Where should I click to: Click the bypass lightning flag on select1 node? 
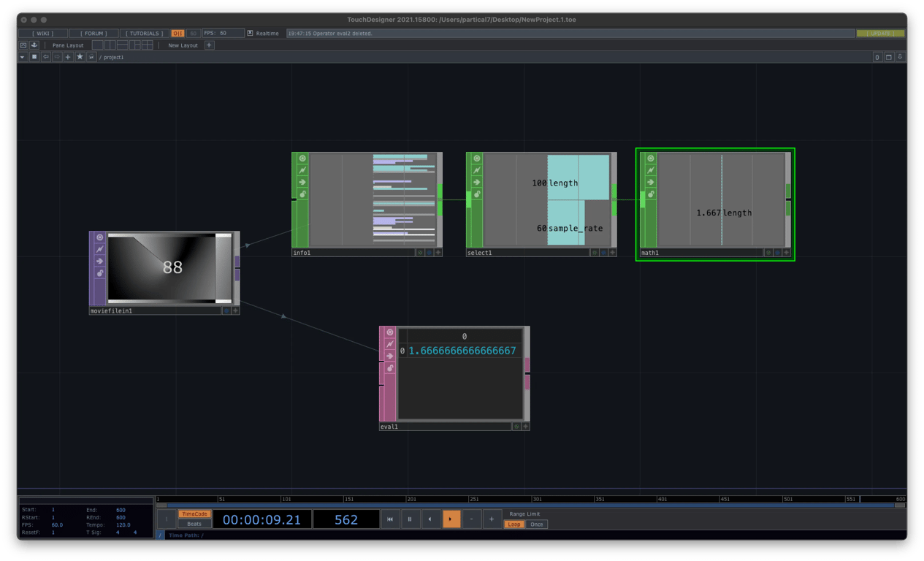click(477, 170)
